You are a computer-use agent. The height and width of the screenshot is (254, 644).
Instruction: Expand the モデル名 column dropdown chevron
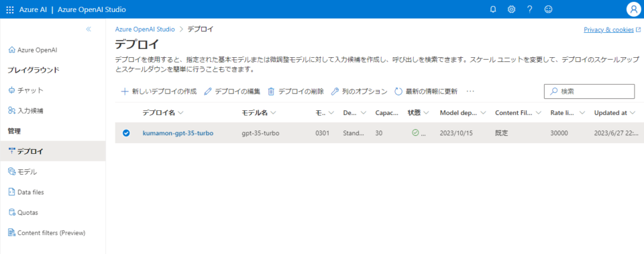[273, 113]
